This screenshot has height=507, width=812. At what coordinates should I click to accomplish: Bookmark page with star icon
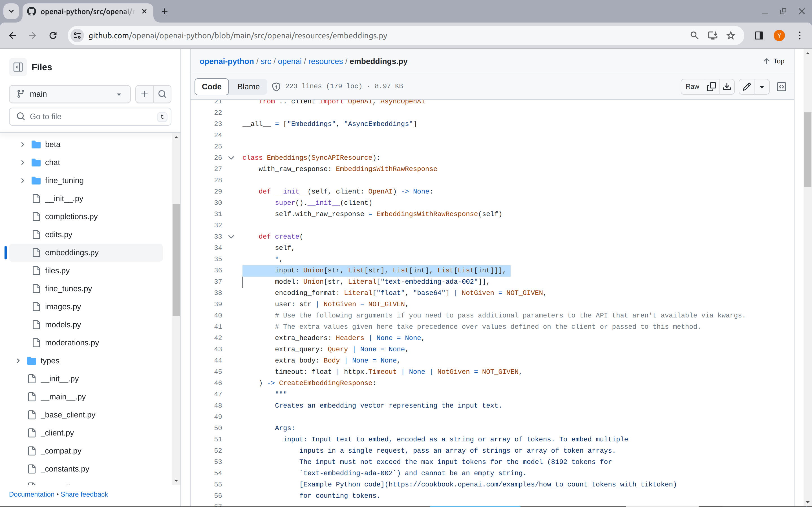point(731,35)
